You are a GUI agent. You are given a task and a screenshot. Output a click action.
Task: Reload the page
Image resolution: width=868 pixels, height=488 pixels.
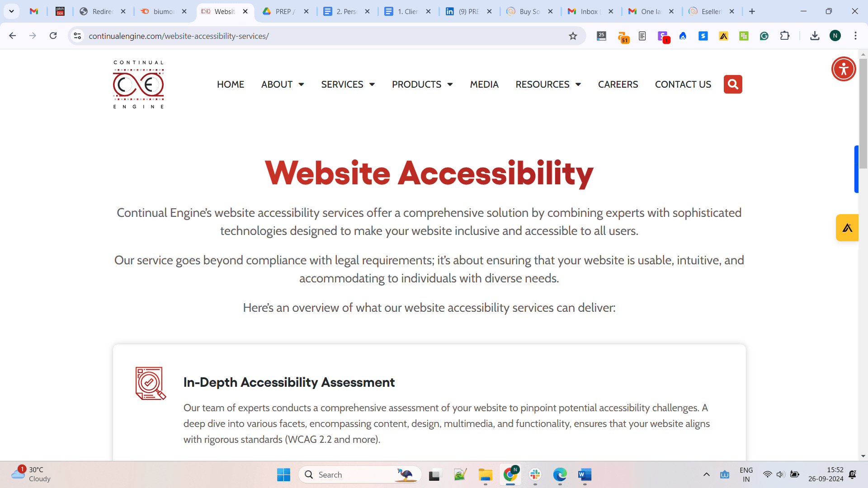coord(53,36)
